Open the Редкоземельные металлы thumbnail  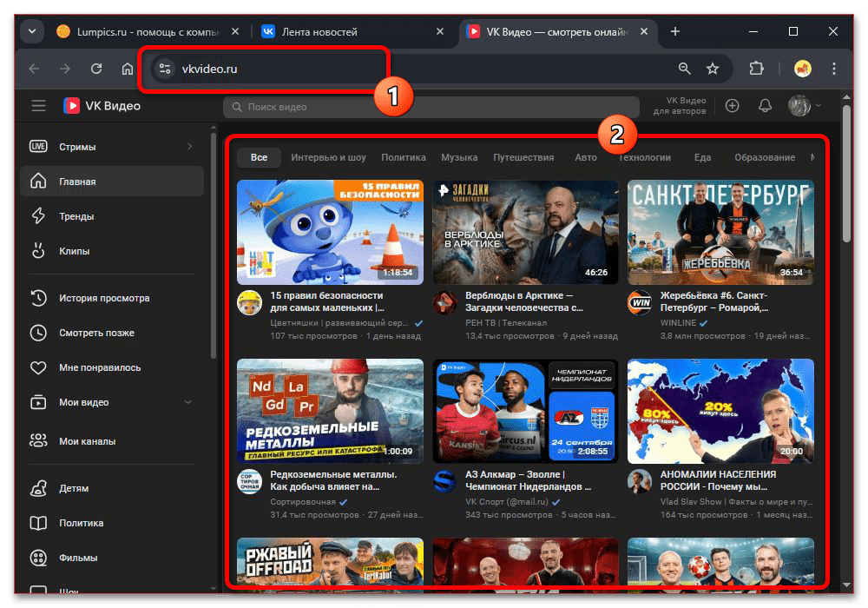[x=330, y=411]
